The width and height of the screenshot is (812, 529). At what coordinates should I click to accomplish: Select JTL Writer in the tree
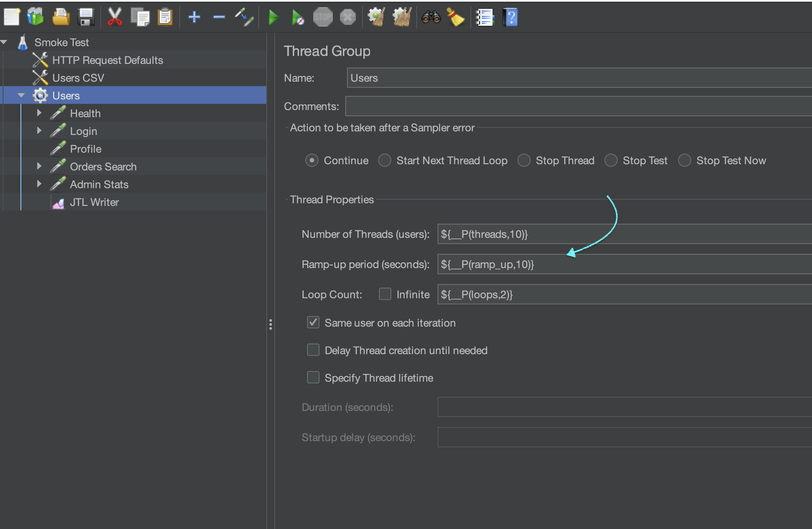(94, 202)
